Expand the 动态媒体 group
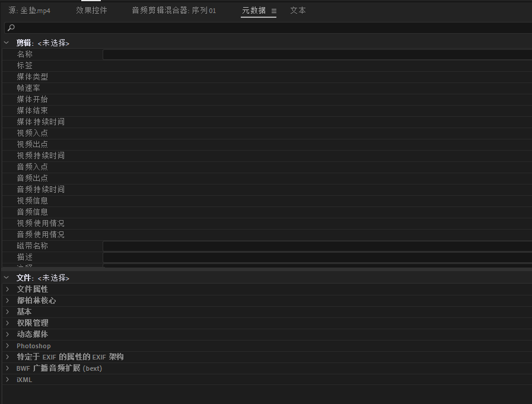The height and width of the screenshot is (404, 532). (7, 334)
